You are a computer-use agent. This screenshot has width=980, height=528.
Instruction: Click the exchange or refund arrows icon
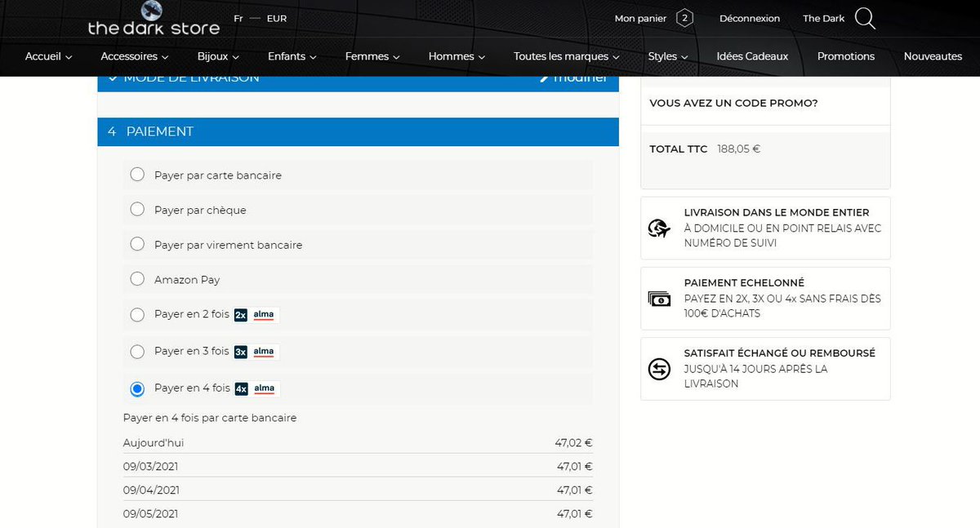[659, 369]
